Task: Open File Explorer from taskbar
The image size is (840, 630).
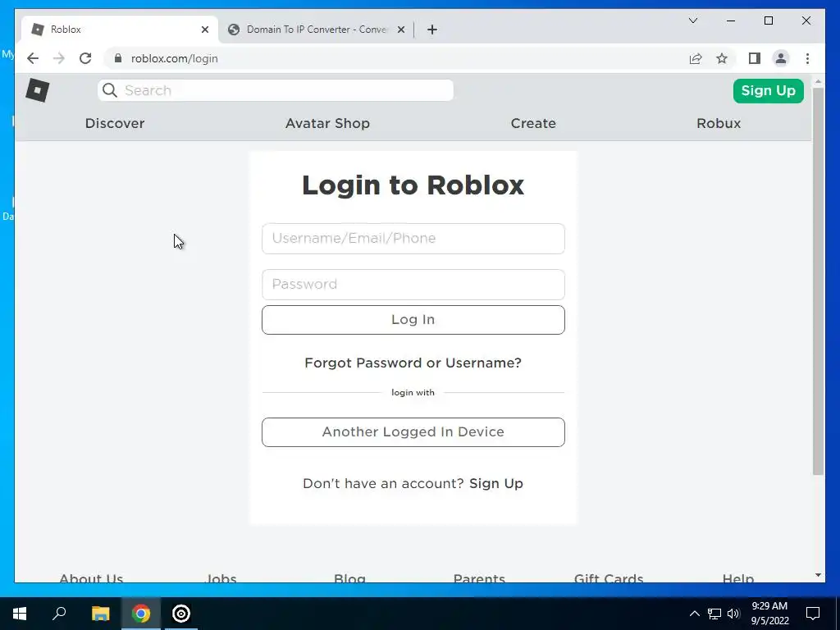Action: [x=100, y=614]
